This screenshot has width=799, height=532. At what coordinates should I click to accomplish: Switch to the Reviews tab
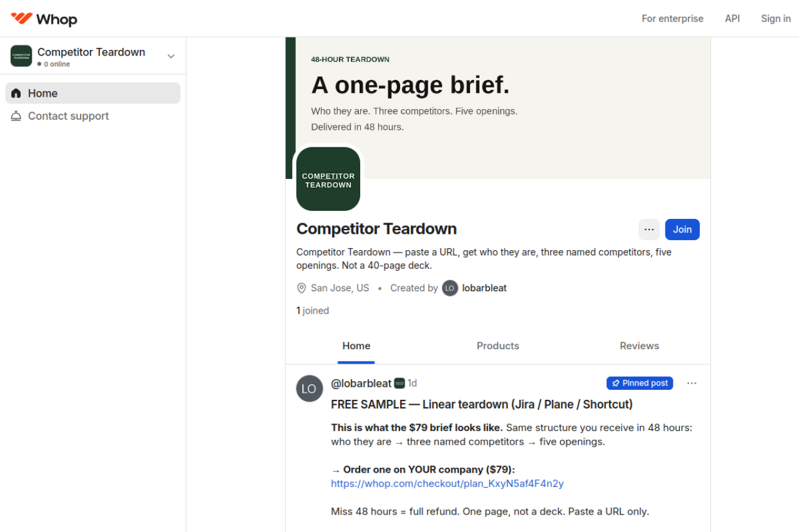[x=639, y=346]
